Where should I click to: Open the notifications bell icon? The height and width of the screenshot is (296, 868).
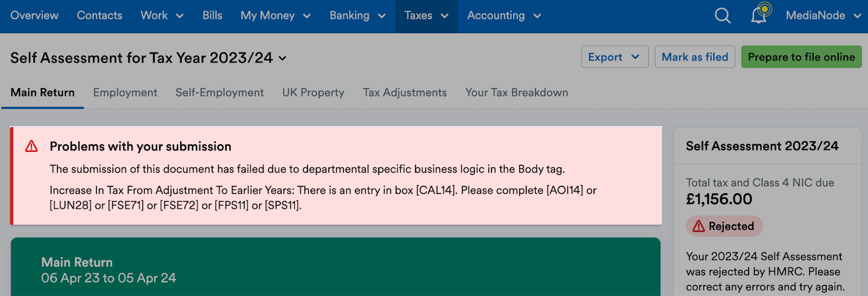tap(759, 15)
